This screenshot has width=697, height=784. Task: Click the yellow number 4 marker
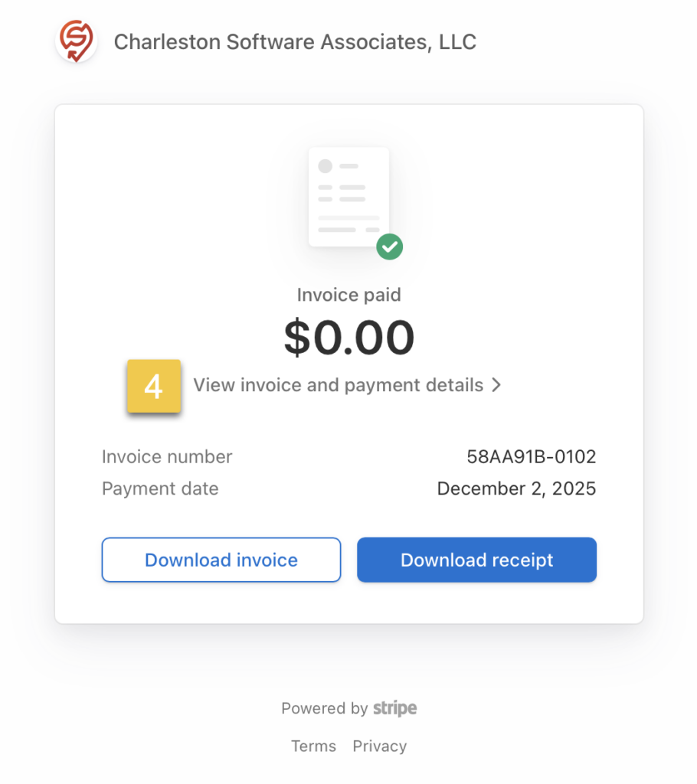(154, 387)
